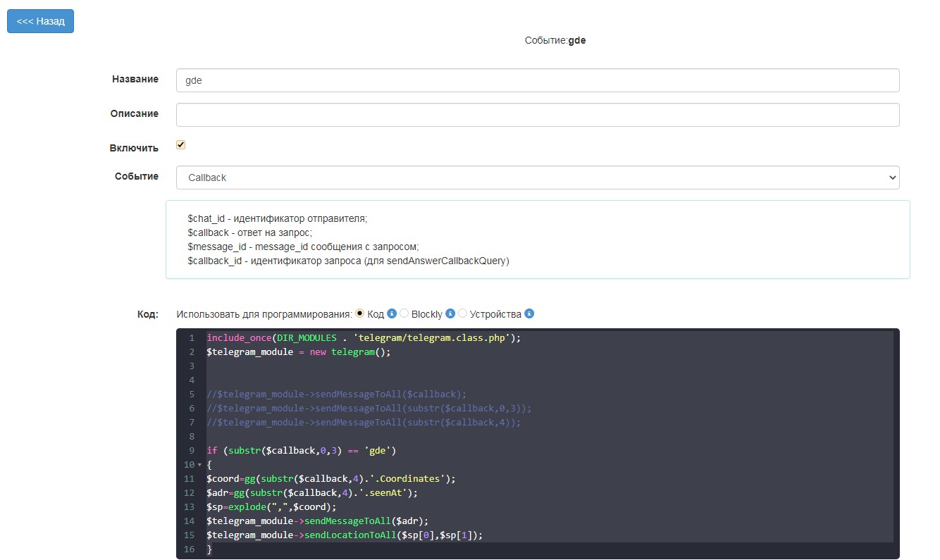
Task: Click the <<< Назад button
Action: pyautogui.click(x=40, y=21)
